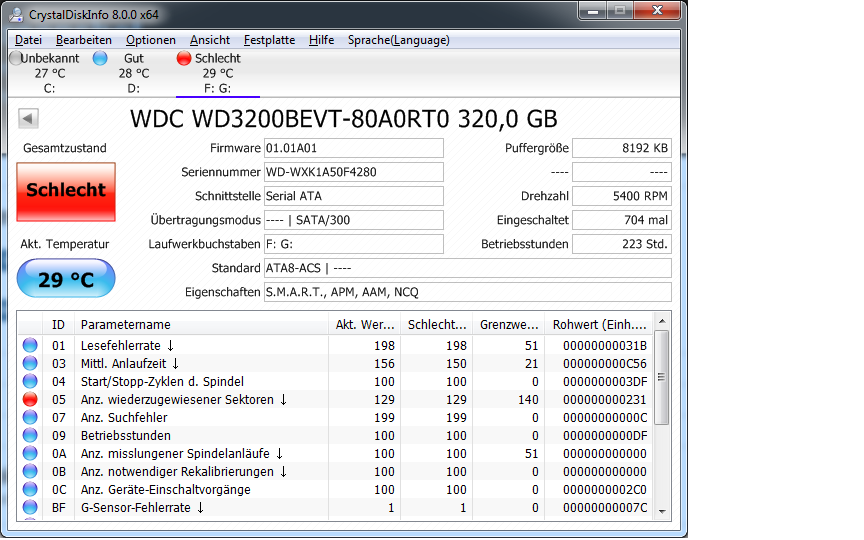The image size is (864, 540).
Task: Click the Akt. Wer... column header
Action: 364,325
